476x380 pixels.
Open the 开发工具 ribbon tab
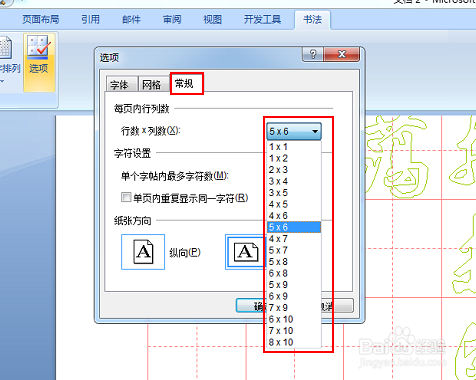262,19
